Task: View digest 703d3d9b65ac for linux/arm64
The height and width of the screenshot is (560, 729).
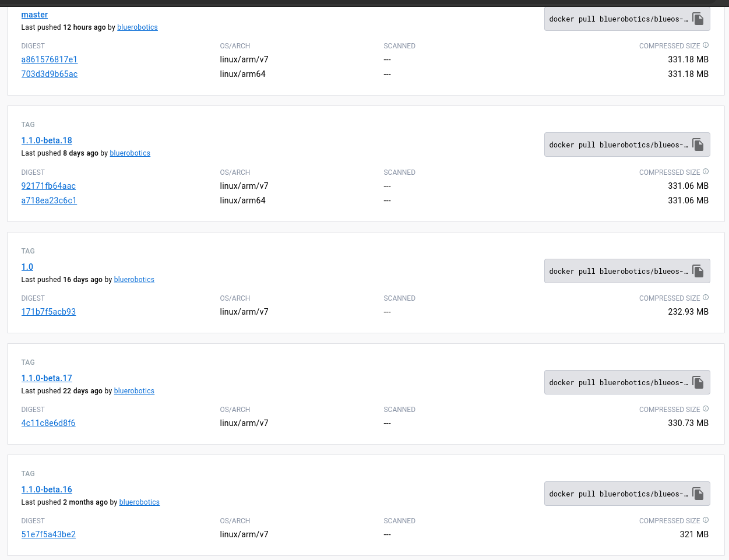Action: [x=49, y=74]
